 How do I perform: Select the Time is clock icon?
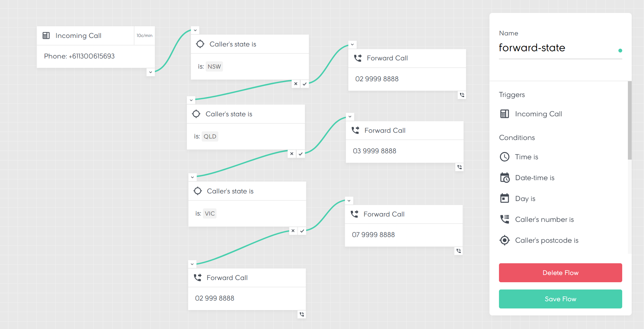click(x=505, y=157)
